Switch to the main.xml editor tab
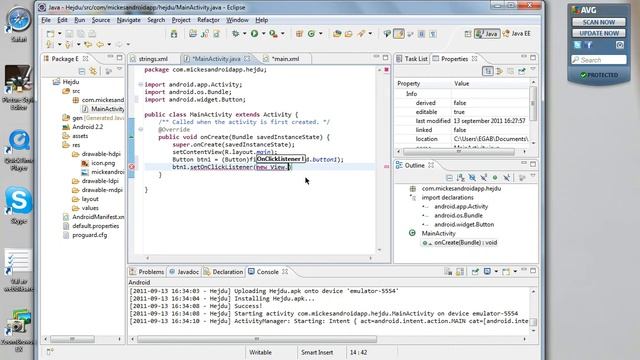Viewport: 640px width, 360px height. tap(285, 59)
